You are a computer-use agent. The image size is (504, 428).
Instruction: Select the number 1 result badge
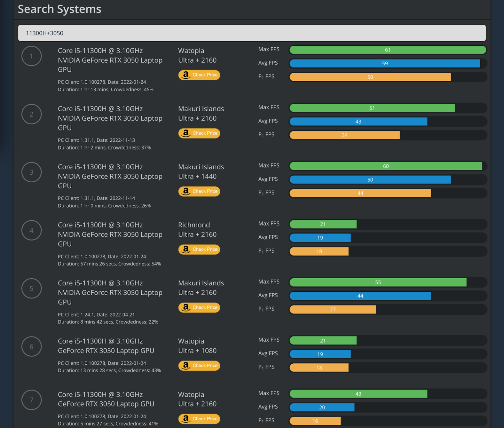click(31, 56)
